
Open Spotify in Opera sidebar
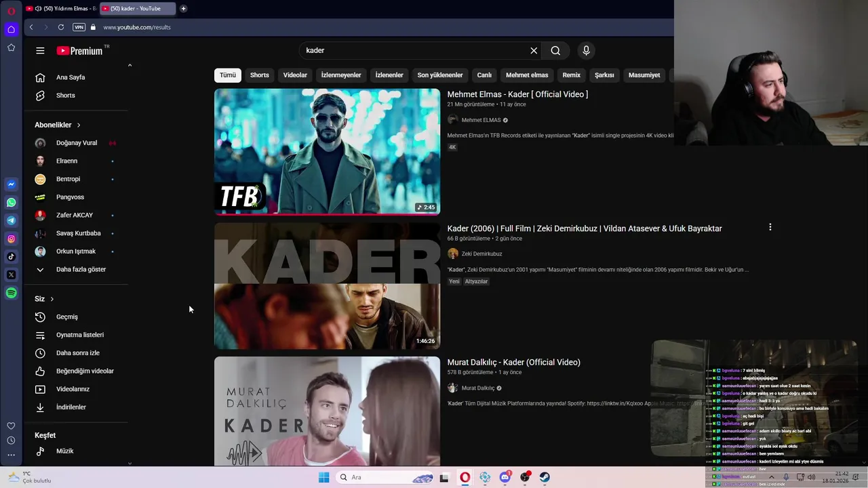click(11, 293)
